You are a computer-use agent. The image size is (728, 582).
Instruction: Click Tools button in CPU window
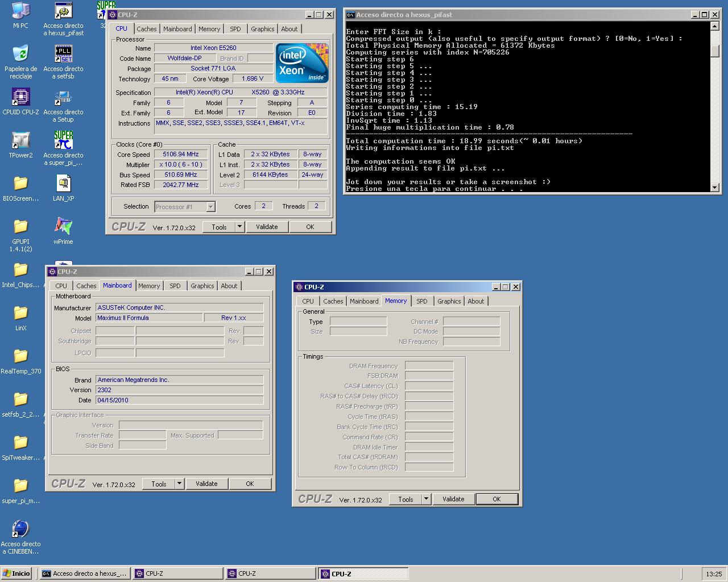click(219, 227)
